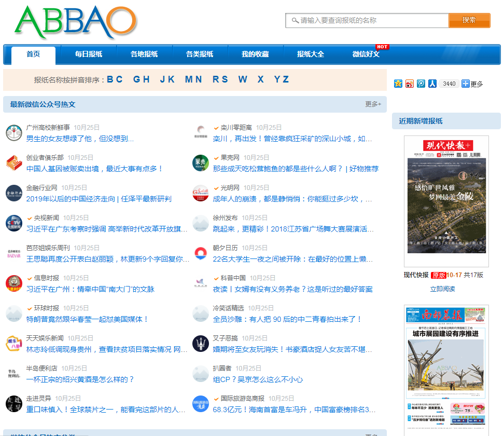Open article 中国人基因被贩卖出境
This screenshot has width=504, height=436.
tap(94, 169)
